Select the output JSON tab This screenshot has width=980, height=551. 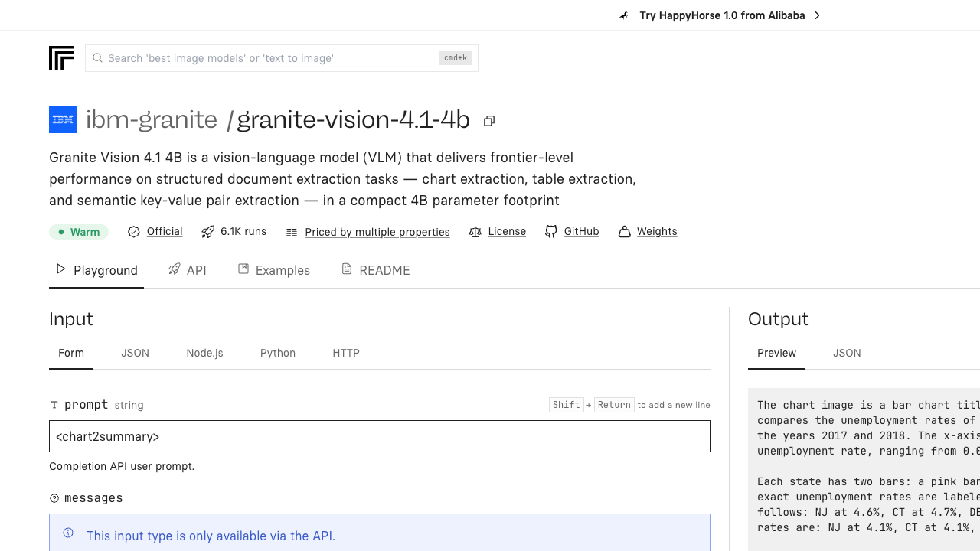tap(847, 353)
